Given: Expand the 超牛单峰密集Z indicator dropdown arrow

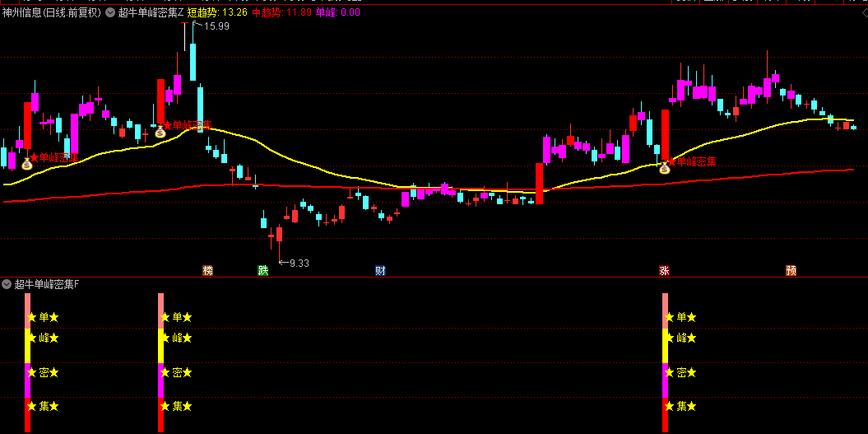Looking at the screenshot, I should 110,12.
